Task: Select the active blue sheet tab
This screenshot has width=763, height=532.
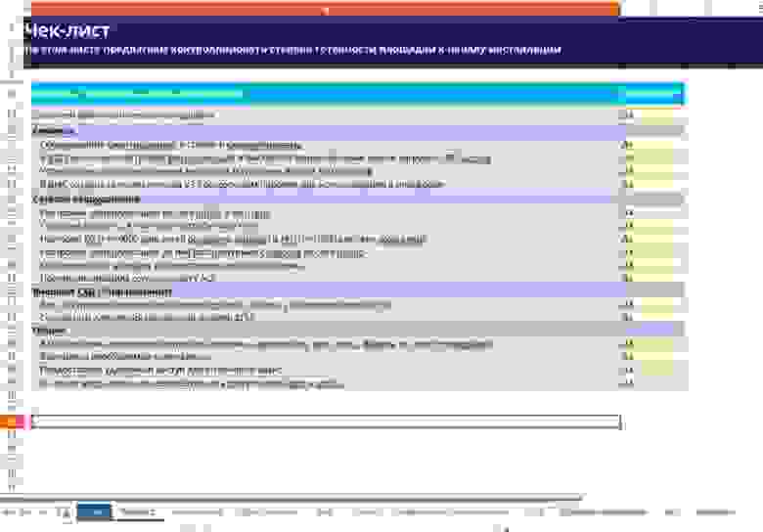Action: 94,512
